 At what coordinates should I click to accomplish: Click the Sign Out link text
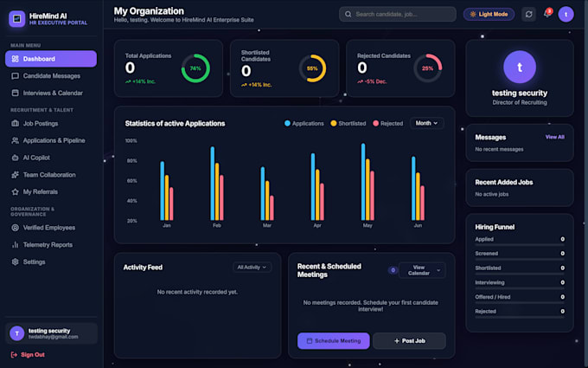[33, 354]
